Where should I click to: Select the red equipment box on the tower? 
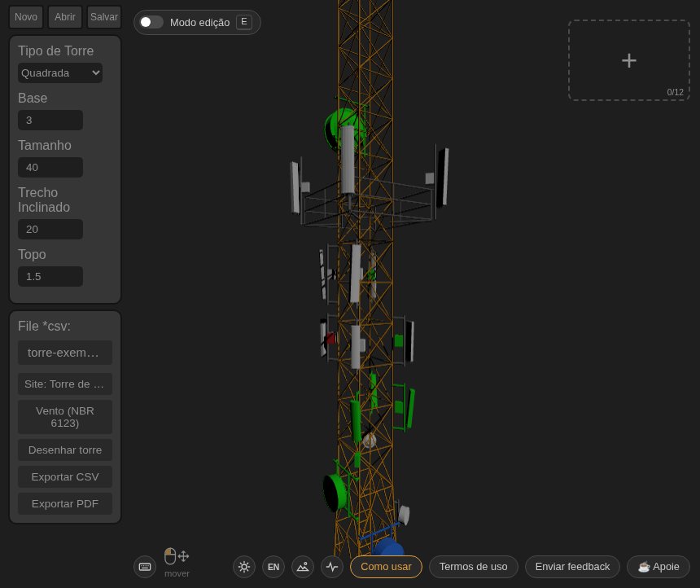(x=330, y=338)
